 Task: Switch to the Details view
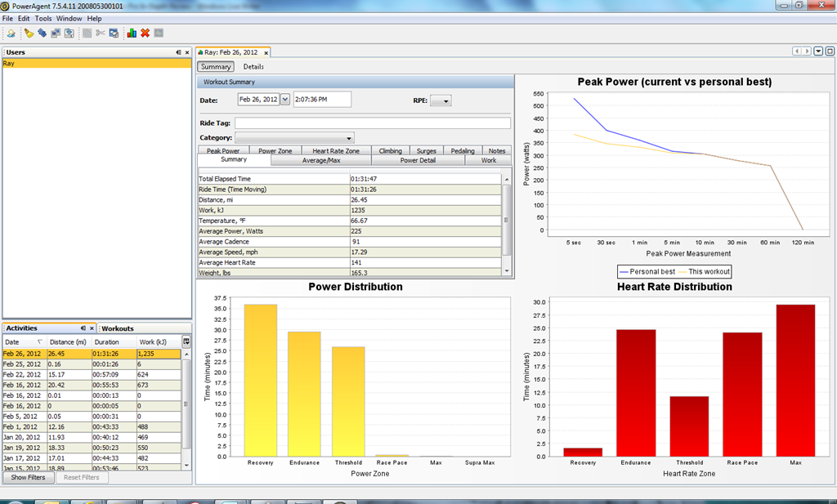[253, 67]
